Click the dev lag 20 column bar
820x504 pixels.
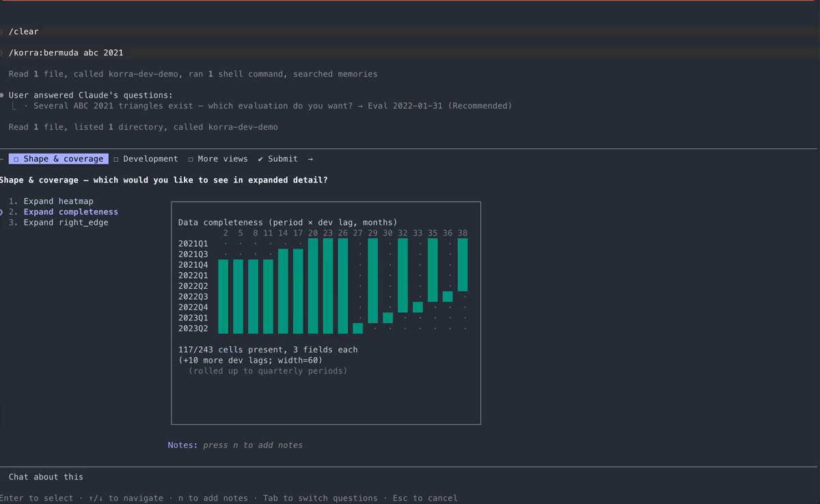tap(313, 285)
